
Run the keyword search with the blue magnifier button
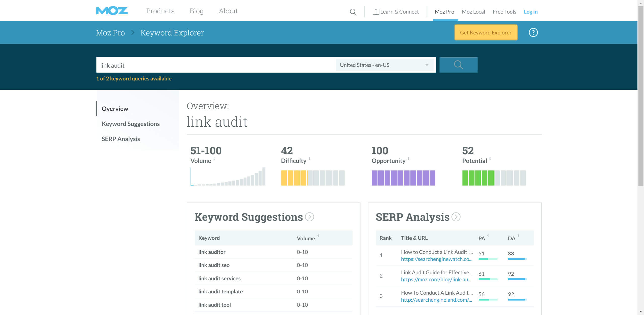pyautogui.click(x=458, y=65)
